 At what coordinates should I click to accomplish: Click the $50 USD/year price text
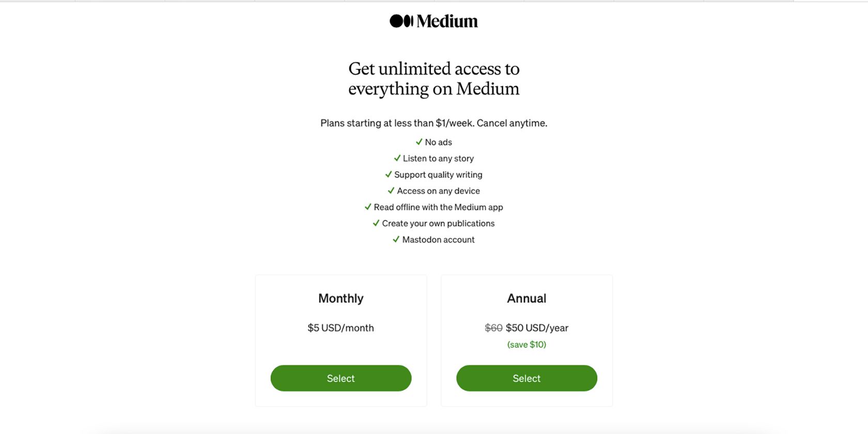(537, 328)
